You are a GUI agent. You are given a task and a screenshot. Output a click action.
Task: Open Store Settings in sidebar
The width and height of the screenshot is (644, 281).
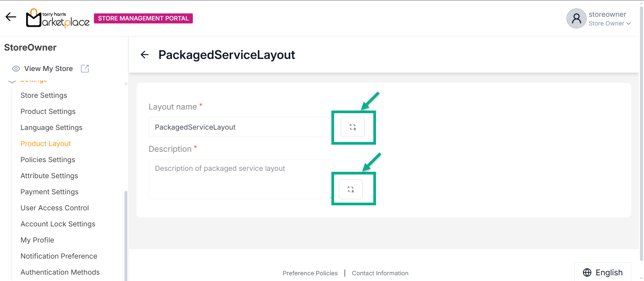(x=44, y=95)
